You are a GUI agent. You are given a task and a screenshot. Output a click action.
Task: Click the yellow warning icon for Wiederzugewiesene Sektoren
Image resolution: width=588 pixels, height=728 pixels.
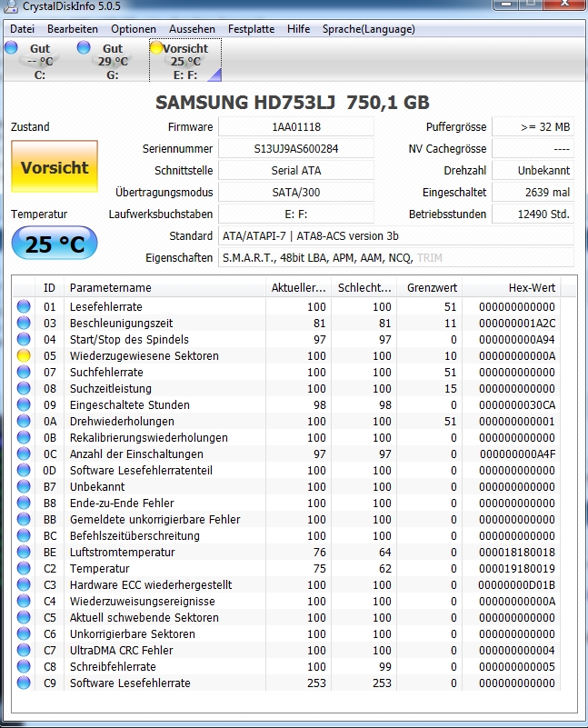[x=24, y=355]
